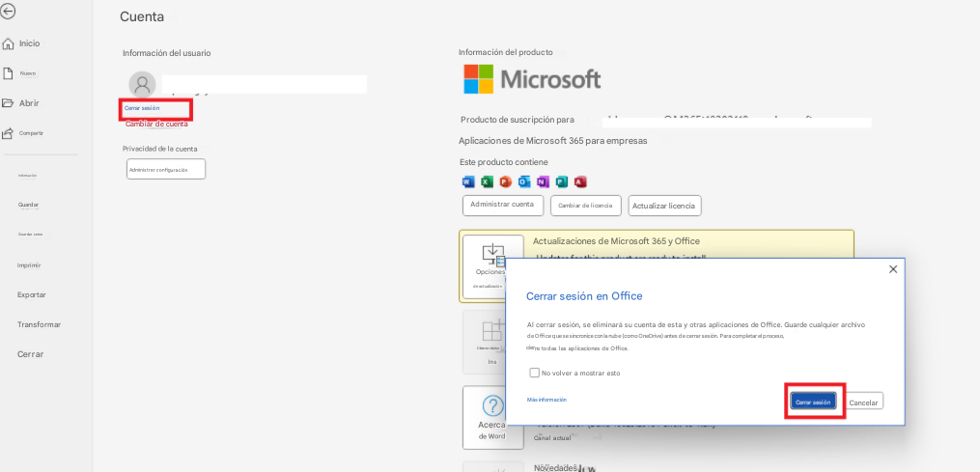Click the Información del usuario heading

[167, 53]
